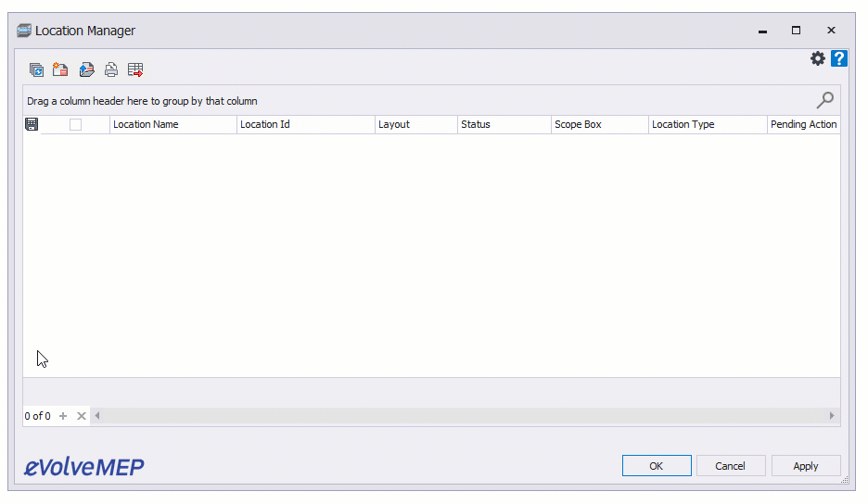
Task: Click the Status column header
Action: (x=504, y=124)
